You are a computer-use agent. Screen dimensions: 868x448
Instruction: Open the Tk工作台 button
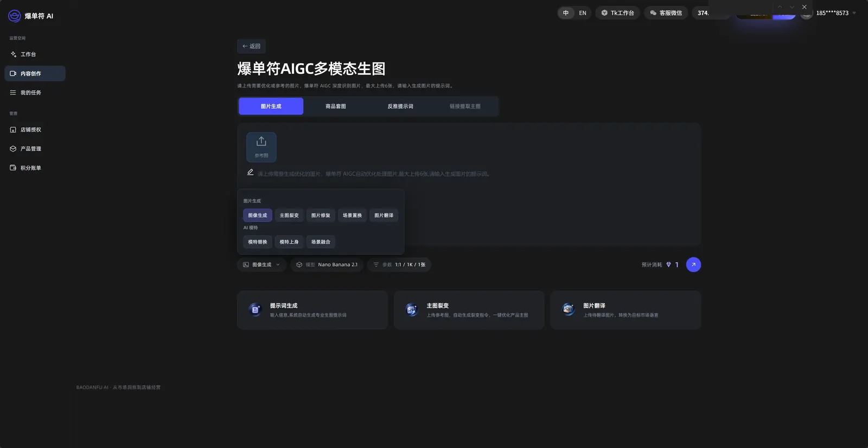click(x=617, y=13)
